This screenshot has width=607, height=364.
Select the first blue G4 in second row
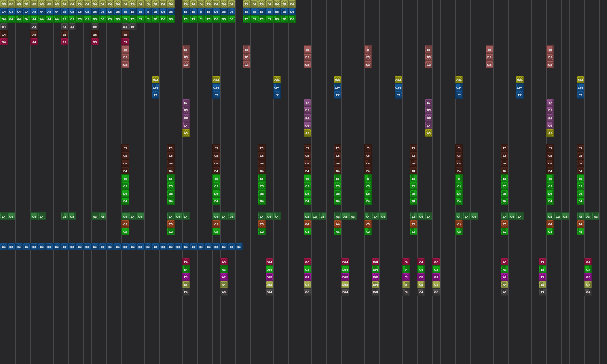click(4, 11)
